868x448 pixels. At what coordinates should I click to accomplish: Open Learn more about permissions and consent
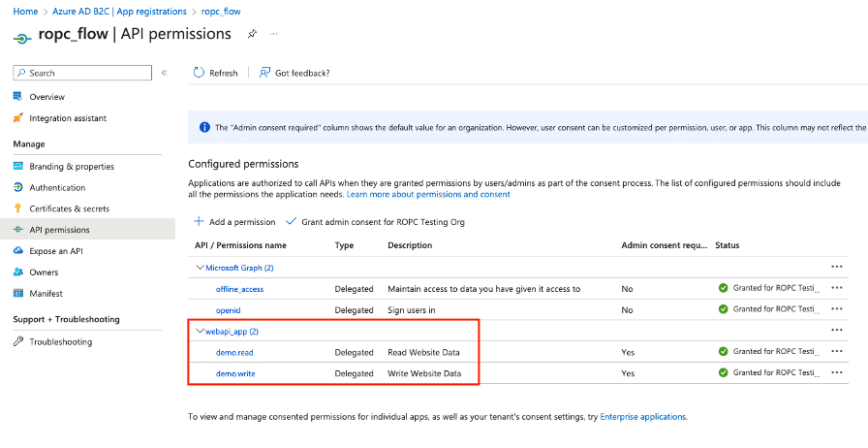(x=428, y=194)
